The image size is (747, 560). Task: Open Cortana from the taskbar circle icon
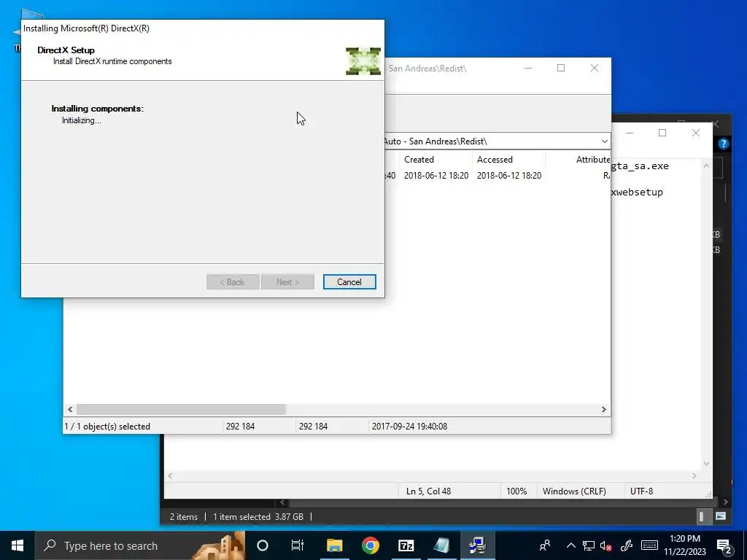pyautogui.click(x=263, y=545)
